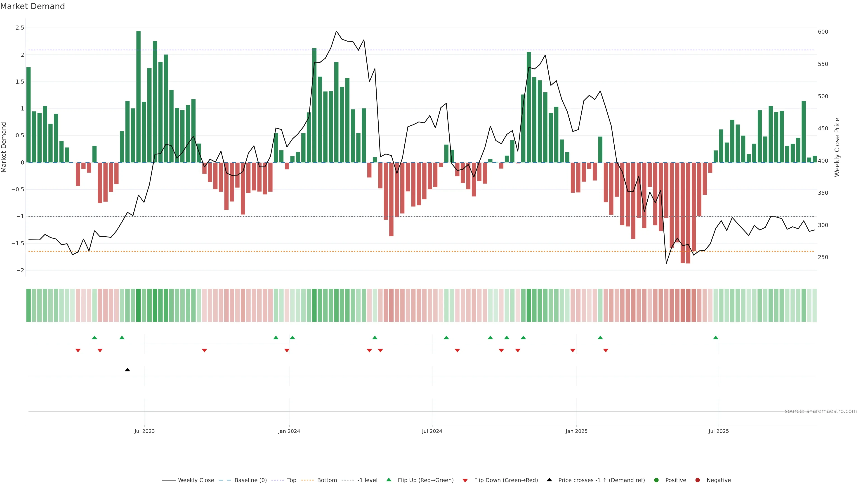Toggle Baseline (0) legend entry
The height and width of the screenshot is (488, 868).
point(250,480)
